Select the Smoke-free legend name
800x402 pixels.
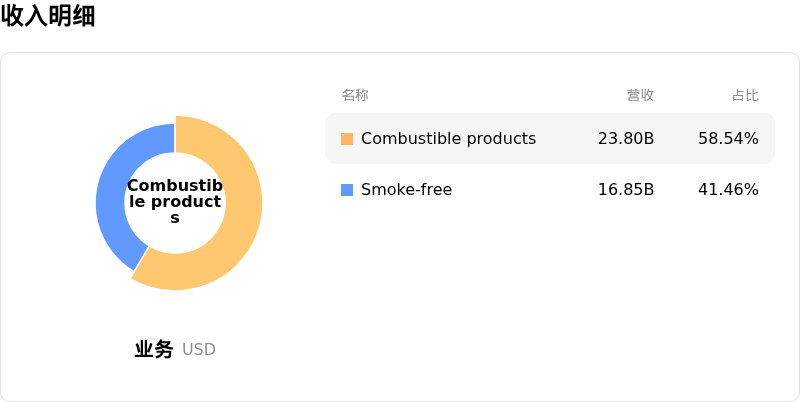[x=406, y=190]
